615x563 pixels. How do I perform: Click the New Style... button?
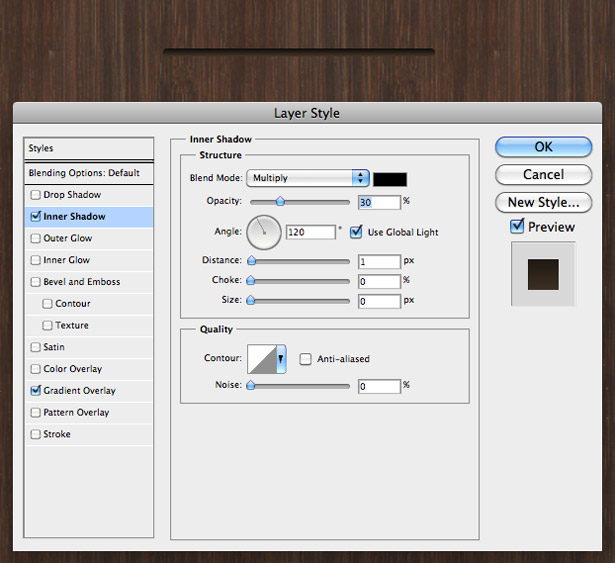pos(543,202)
